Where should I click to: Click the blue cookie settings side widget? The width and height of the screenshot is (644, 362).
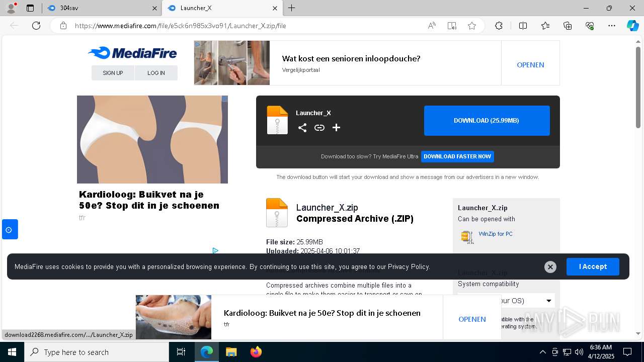[10, 229]
